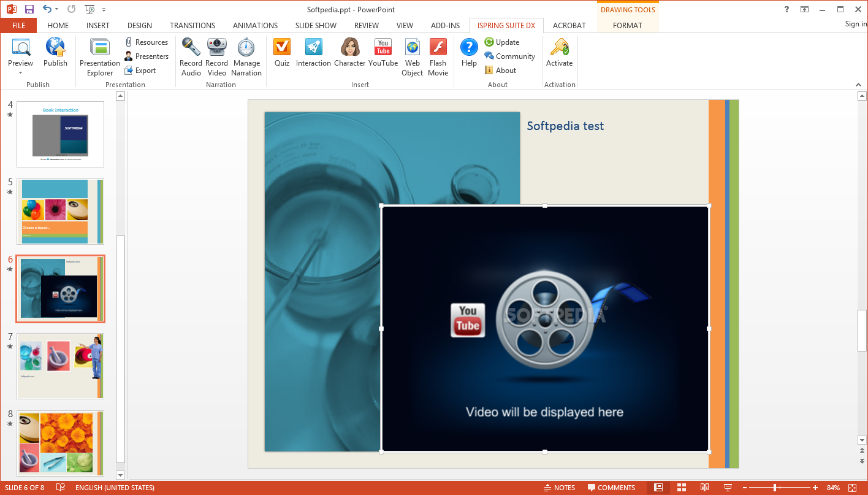Insert an Interaction
The image size is (868, 495).
(x=313, y=52)
